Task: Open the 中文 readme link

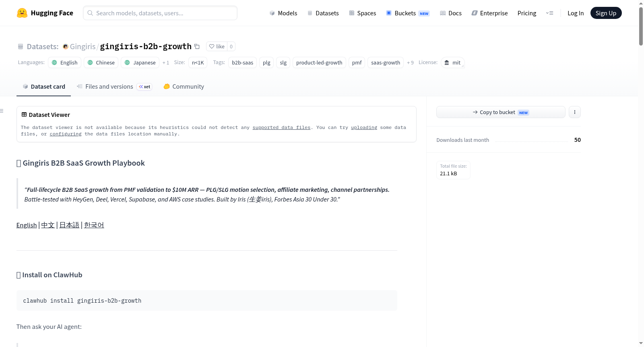Action: pos(48,225)
